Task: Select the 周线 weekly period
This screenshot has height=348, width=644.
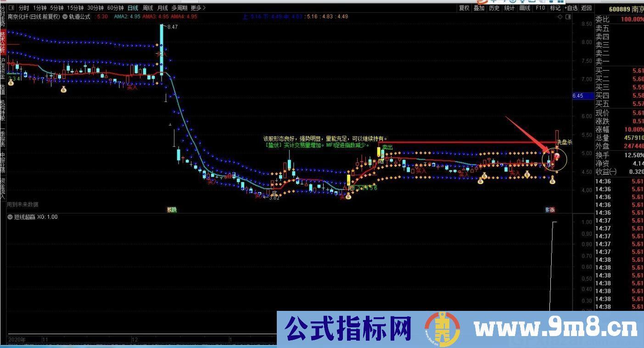Action: [148, 8]
